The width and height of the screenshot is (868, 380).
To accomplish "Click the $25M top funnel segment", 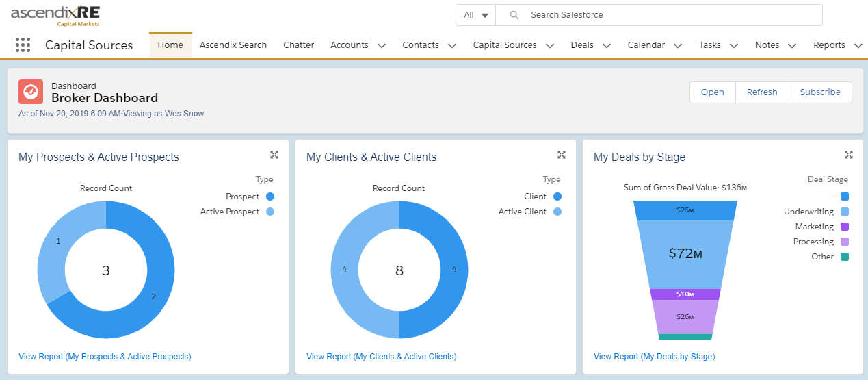I will coord(685,210).
